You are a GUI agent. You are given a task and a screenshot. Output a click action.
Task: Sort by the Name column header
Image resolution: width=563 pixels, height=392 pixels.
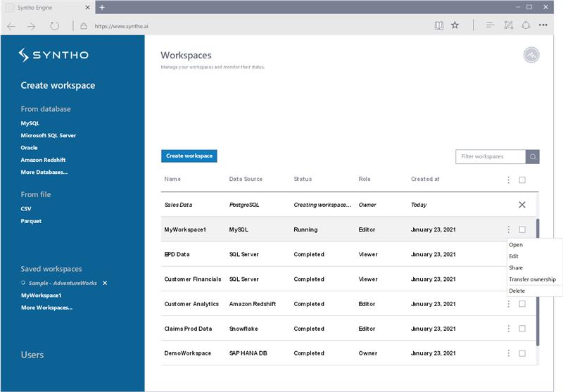(x=172, y=179)
